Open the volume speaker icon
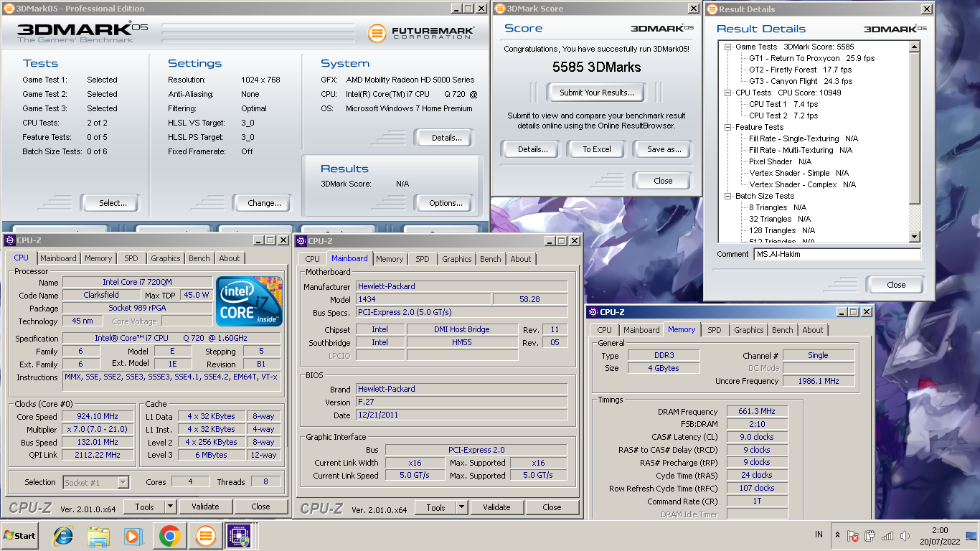 click(x=905, y=536)
